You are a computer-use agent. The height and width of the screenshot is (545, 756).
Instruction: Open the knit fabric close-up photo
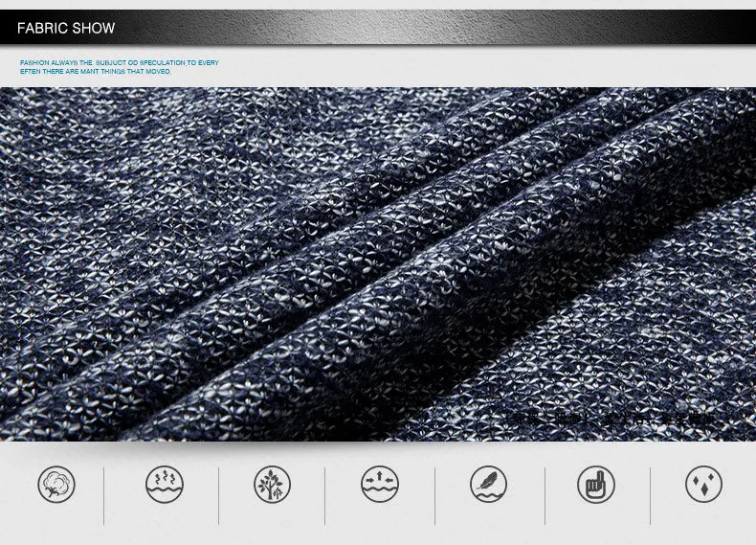coord(378,264)
